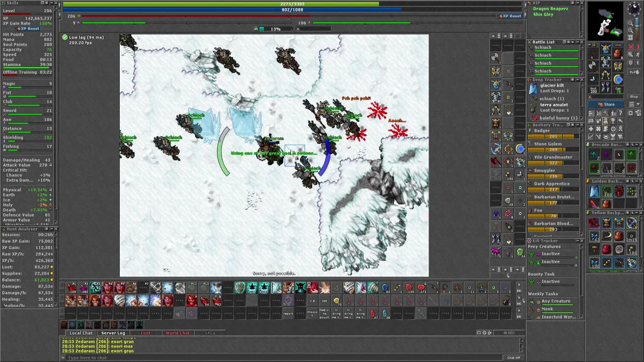Click the 'vial' action button

click(x=312, y=301)
